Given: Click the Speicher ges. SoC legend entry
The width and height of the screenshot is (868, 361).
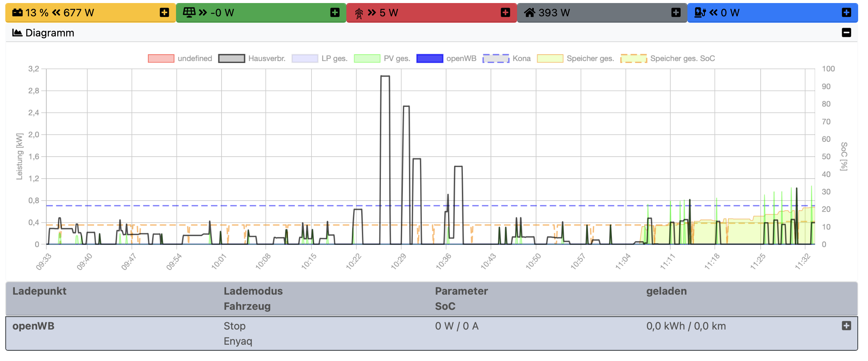Looking at the screenshot, I should [668, 58].
